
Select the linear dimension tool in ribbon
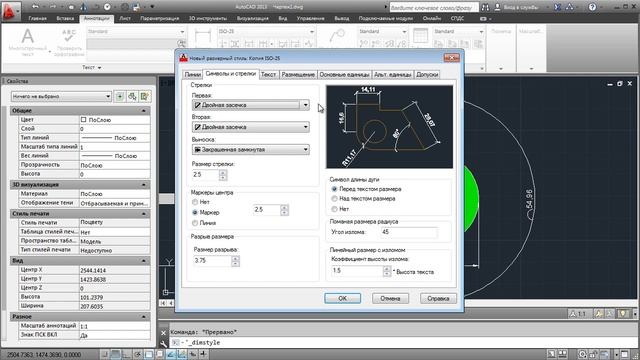202,37
